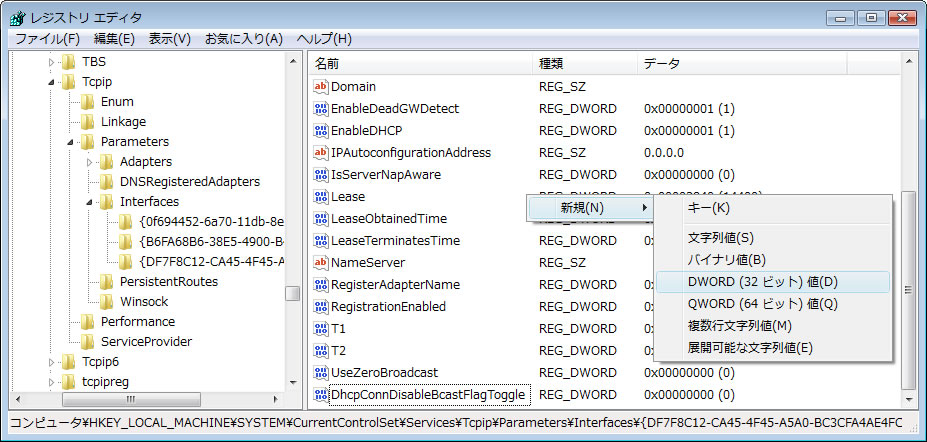The width and height of the screenshot is (927, 442).
Task: Open the 編集(E) menu
Action: [x=114, y=39]
